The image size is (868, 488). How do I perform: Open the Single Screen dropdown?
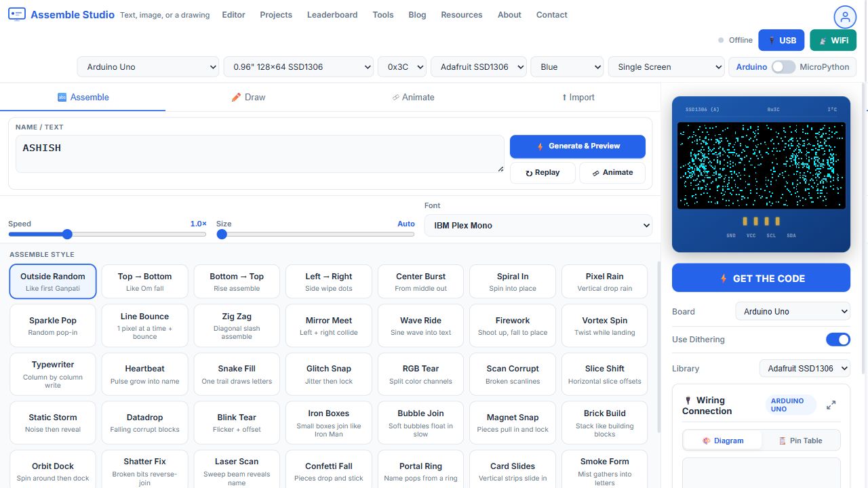click(x=667, y=67)
